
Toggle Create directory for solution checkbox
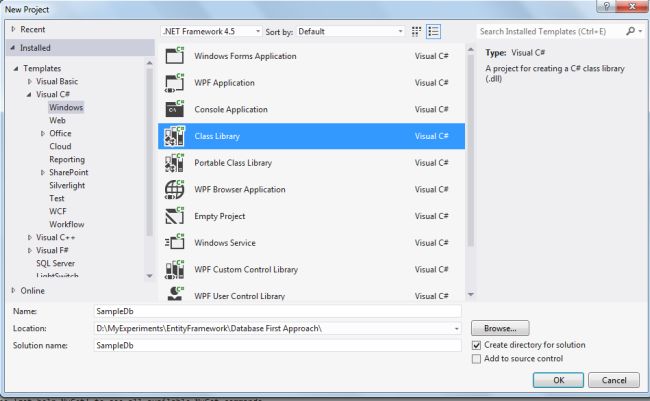tap(476, 345)
